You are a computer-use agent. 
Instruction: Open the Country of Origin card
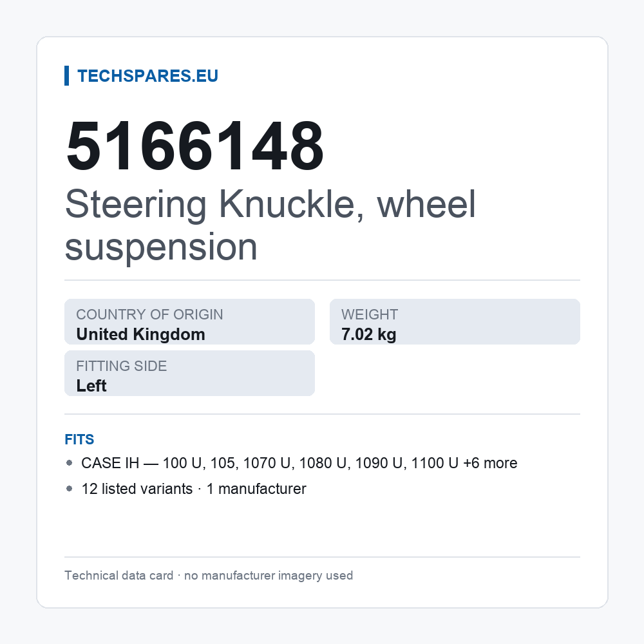pos(190,321)
